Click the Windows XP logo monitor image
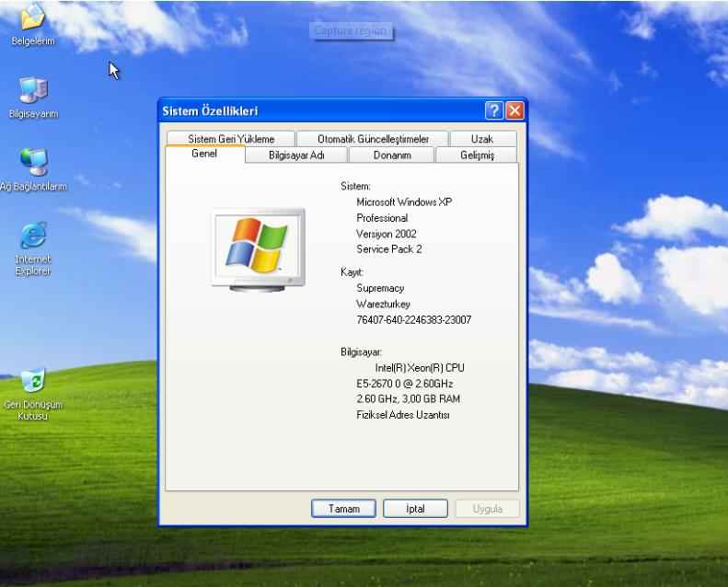Image resolution: width=728 pixels, height=587 pixels. point(258,249)
